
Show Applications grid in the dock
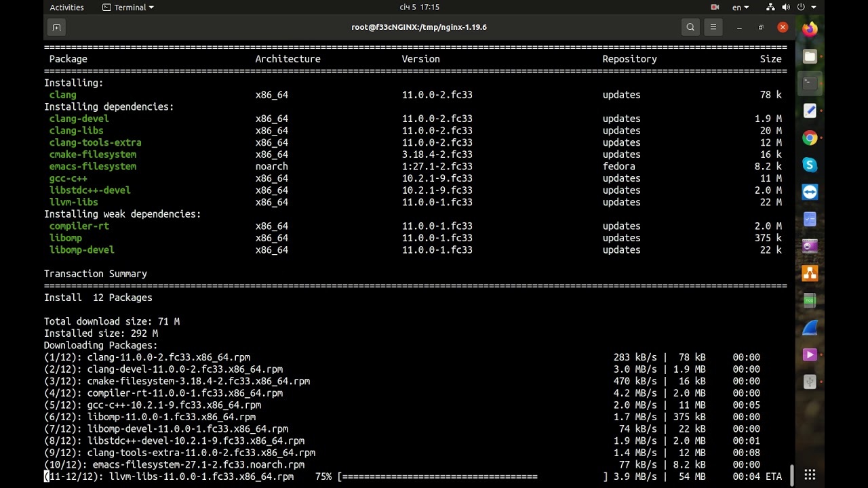click(810, 474)
